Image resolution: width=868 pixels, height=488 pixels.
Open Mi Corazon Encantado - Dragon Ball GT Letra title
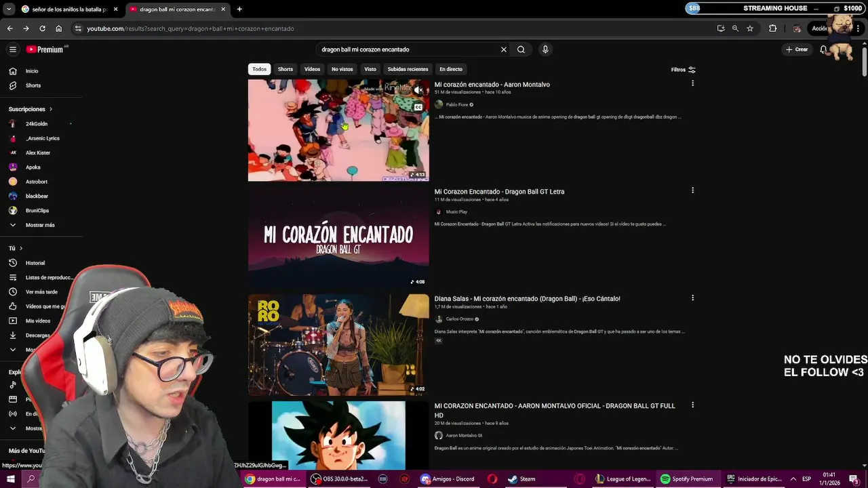[499, 192]
